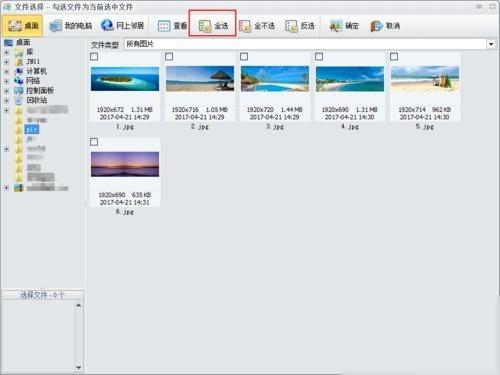
Task: Open 我的电脑 from the toolbar
Action: 70,26
